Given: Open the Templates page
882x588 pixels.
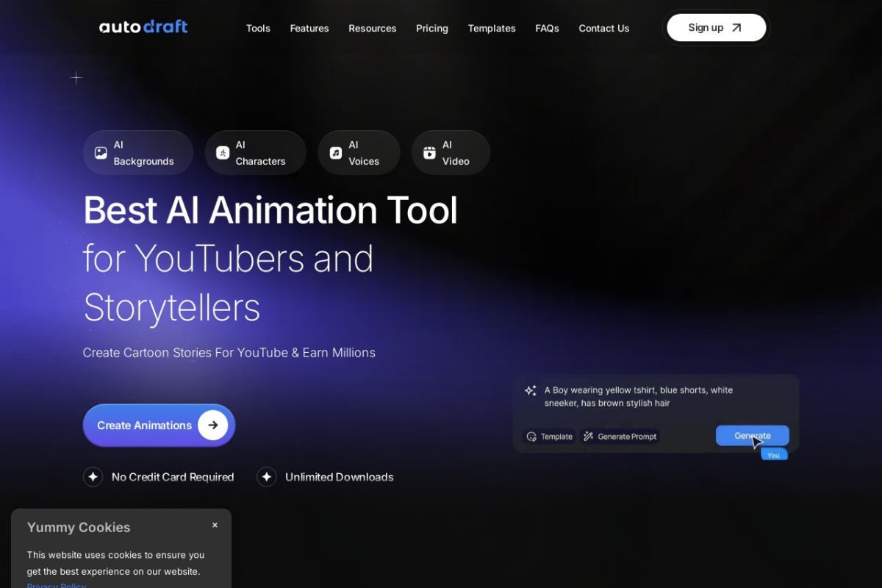Looking at the screenshot, I should click(x=492, y=28).
